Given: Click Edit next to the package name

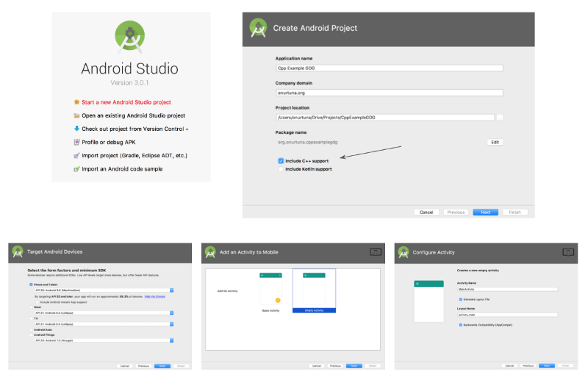Looking at the screenshot, I should pos(495,142).
